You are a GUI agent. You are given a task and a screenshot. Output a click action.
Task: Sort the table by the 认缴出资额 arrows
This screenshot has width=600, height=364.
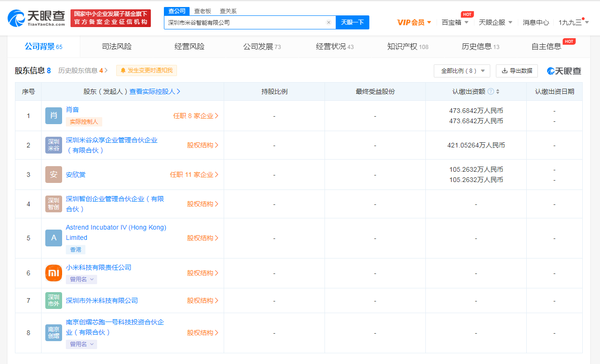pos(498,91)
